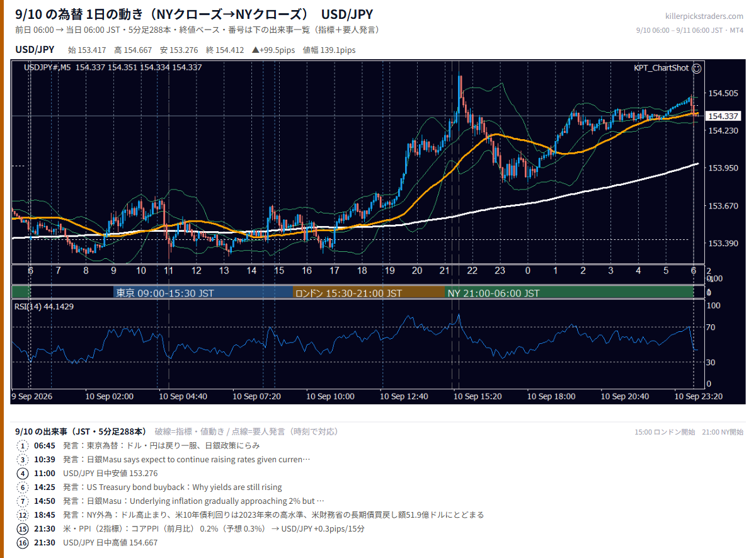Select event marker circle number 12
The width and height of the screenshot is (756, 558).
click(23, 515)
